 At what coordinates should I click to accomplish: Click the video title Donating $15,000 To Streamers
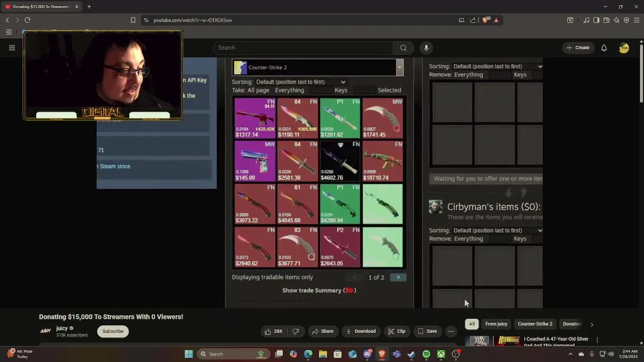click(111, 317)
